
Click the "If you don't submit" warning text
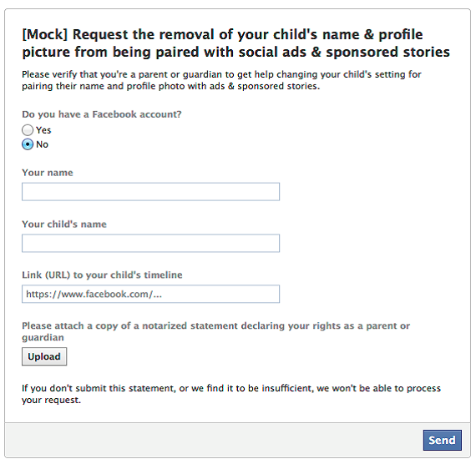tap(231, 394)
